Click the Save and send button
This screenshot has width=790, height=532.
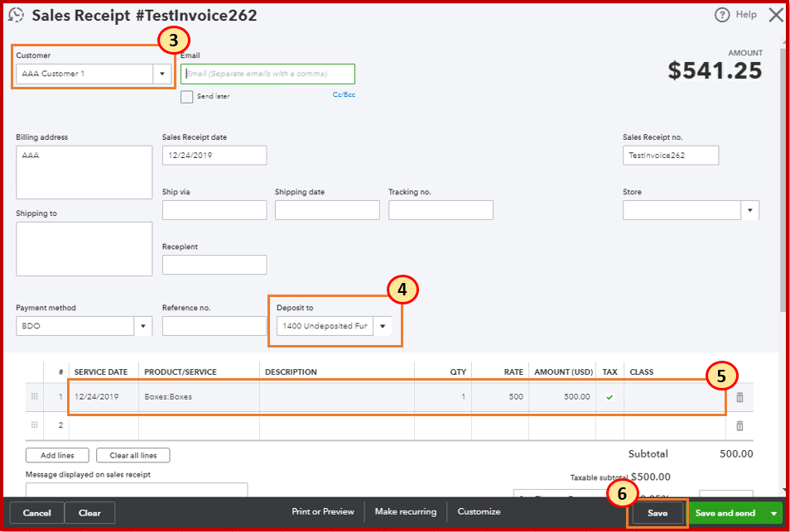click(x=725, y=513)
